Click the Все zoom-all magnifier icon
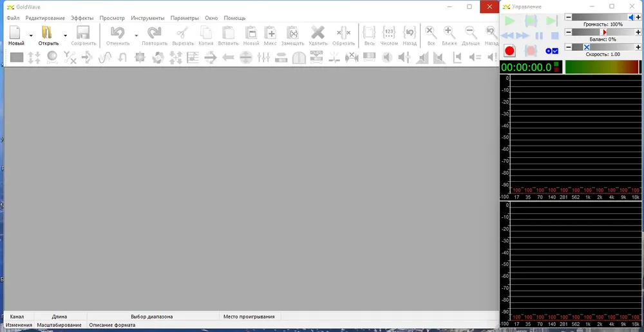 (431, 33)
